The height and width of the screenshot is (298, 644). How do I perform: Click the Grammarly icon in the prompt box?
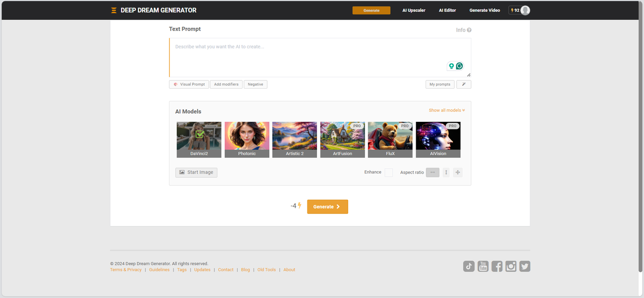pyautogui.click(x=459, y=66)
